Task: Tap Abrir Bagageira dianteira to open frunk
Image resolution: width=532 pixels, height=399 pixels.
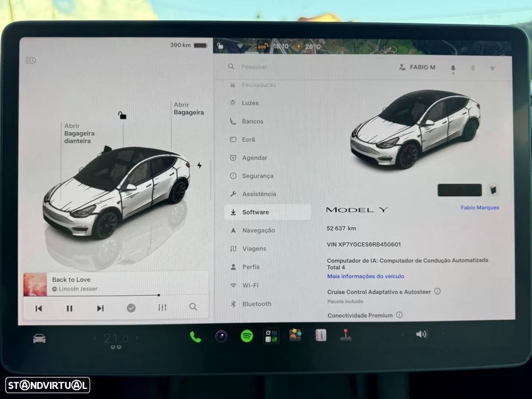Action: pyautogui.click(x=79, y=134)
